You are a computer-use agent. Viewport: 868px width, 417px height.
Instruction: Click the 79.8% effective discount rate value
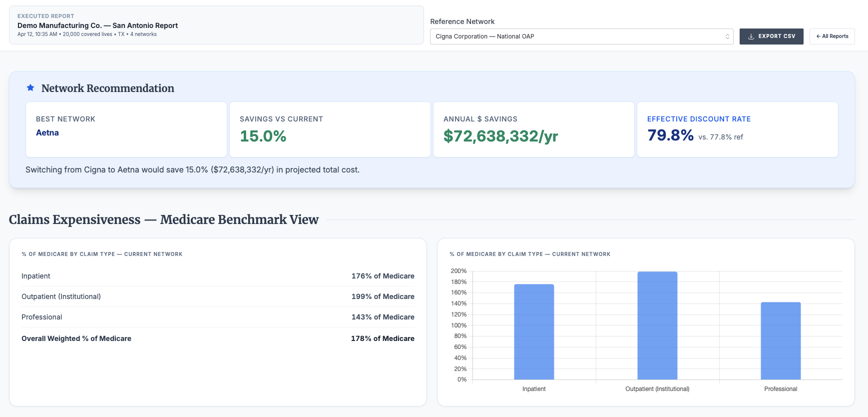pos(670,135)
